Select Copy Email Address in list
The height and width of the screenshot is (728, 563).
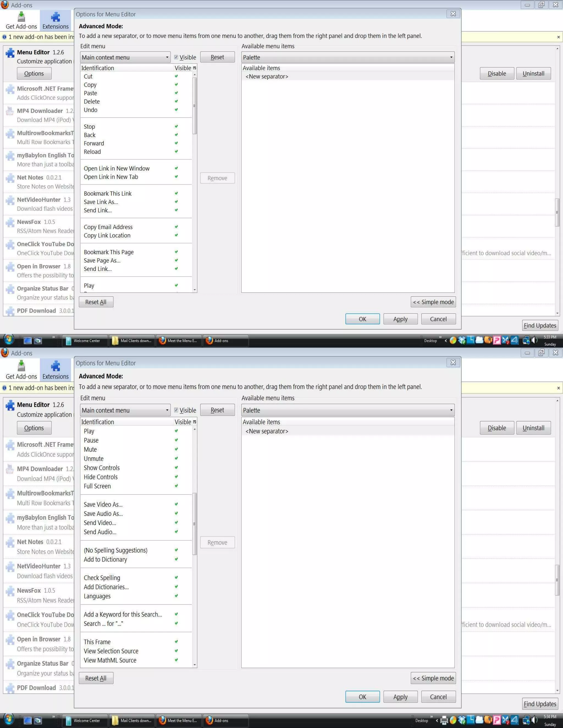point(108,227)
